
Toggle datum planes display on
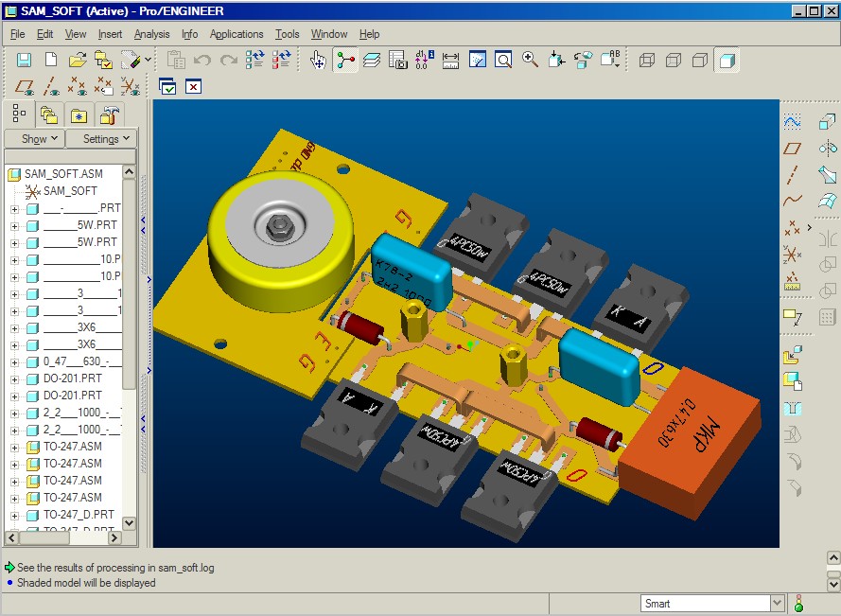pos(25,87)
